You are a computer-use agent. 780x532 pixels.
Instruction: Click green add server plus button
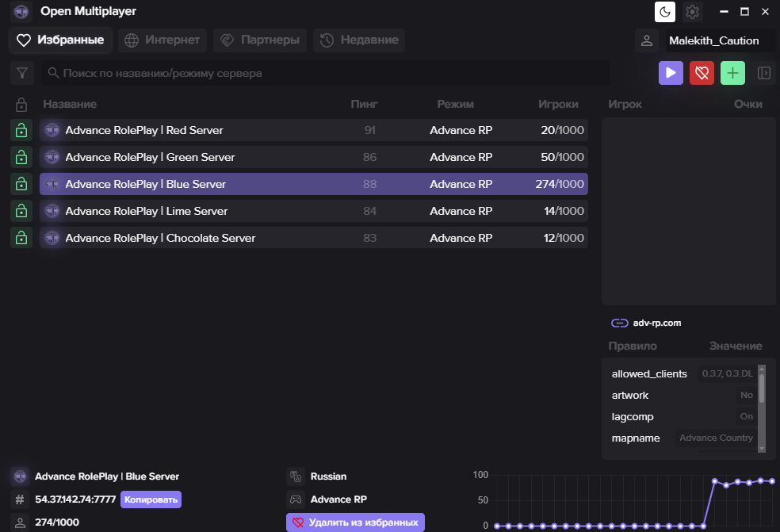click(x=732, y=73)
